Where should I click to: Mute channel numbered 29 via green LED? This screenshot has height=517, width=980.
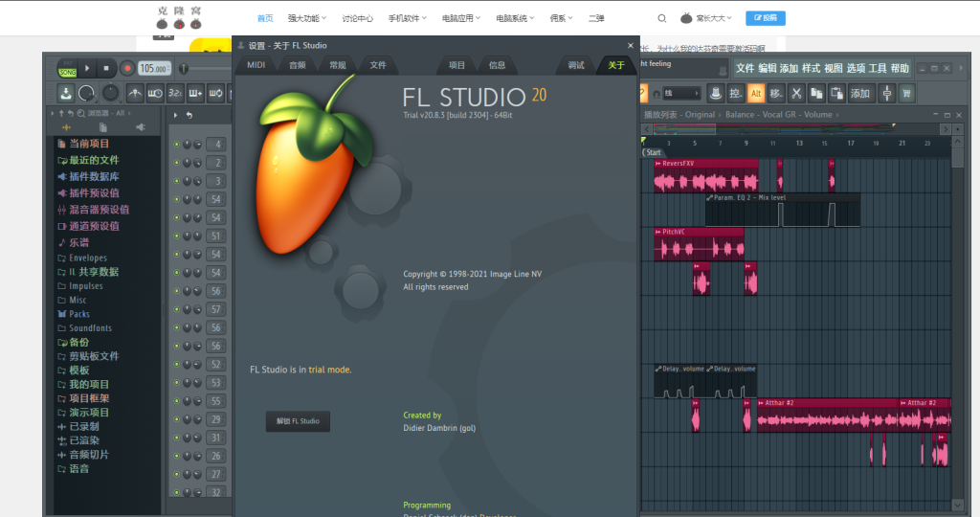(x=177, y=419)
